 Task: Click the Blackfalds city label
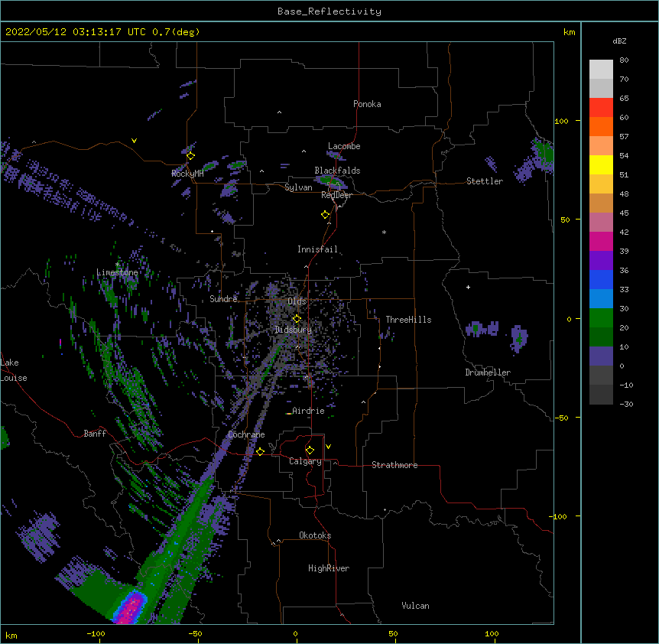coord(337,171)
